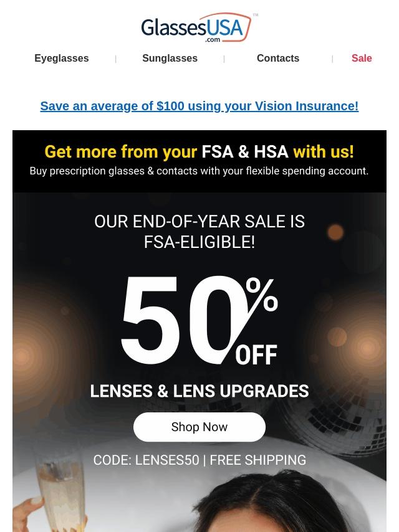This screenshot has height=532, width=399.
Task: Follow the Vision Insurance savings link
Action: click(199, 106)
